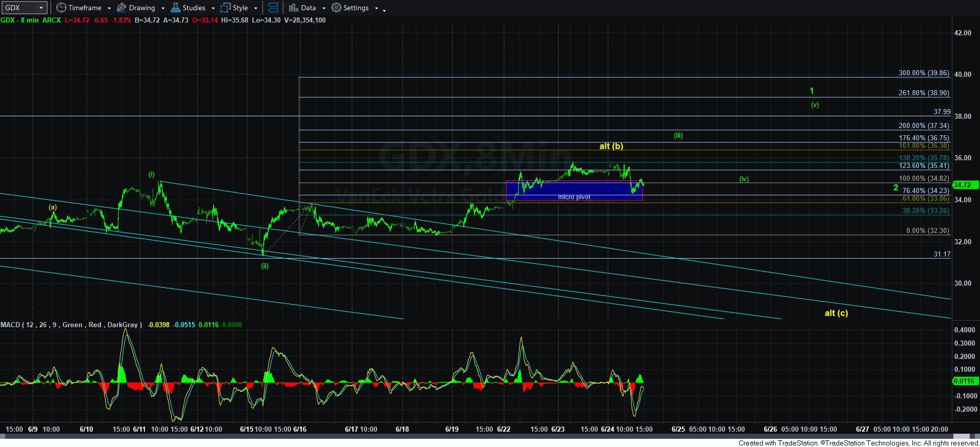Click the L=34.72 last price value

pyautogui.click(x=76, y=20)
